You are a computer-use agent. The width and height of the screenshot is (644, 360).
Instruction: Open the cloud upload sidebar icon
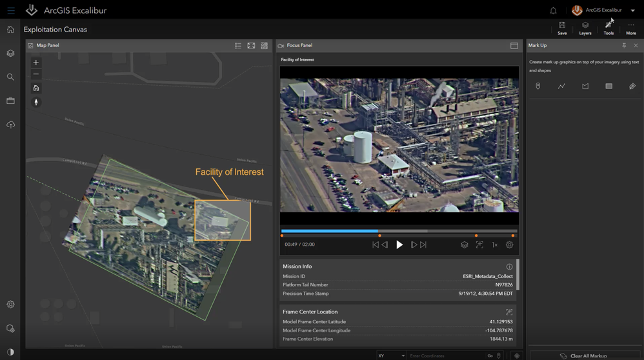[11, 125]
